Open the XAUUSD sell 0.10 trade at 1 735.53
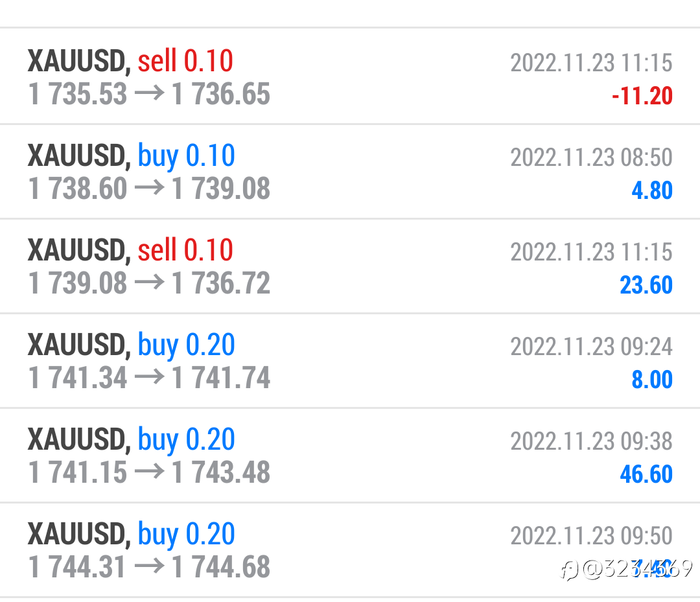Viewport: 700px width, 602px height. pyautogui.click(x=350, y=76)
